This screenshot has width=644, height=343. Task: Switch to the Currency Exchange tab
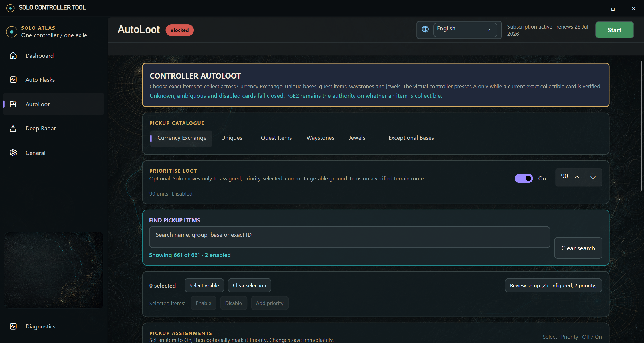click(x=181, y=138)
